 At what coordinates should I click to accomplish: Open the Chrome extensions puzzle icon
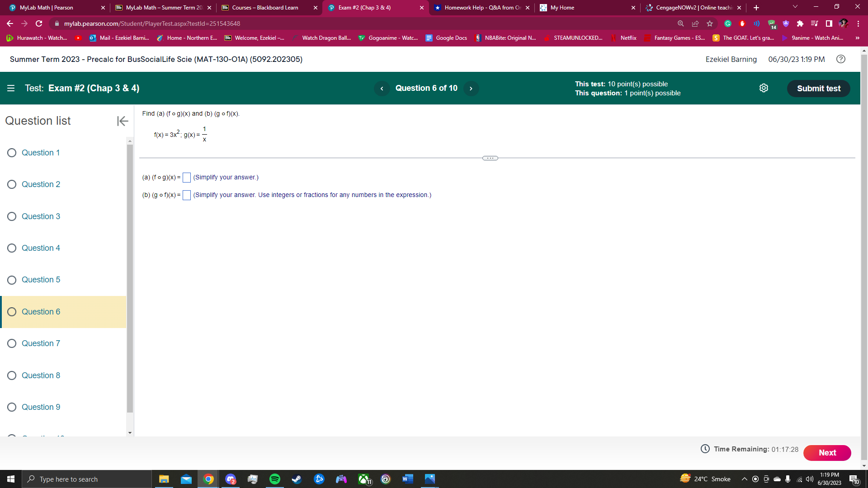[800, 23]
